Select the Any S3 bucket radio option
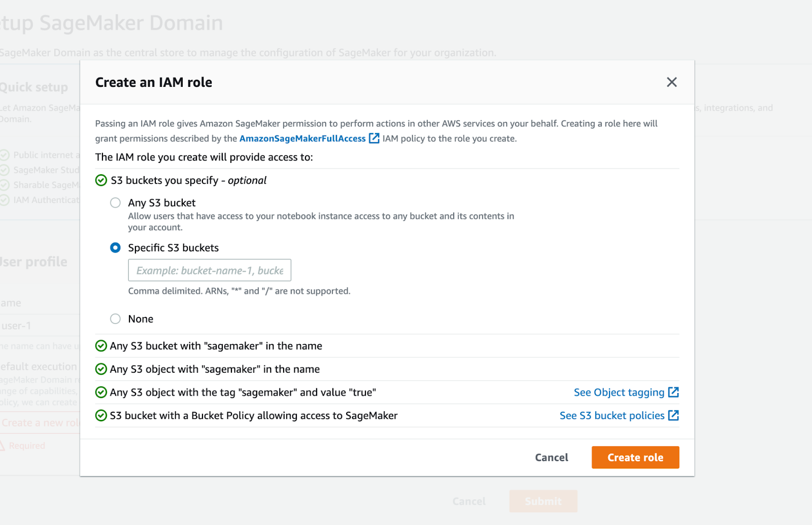This screenshot has width=812, height=525. (116, 203)
